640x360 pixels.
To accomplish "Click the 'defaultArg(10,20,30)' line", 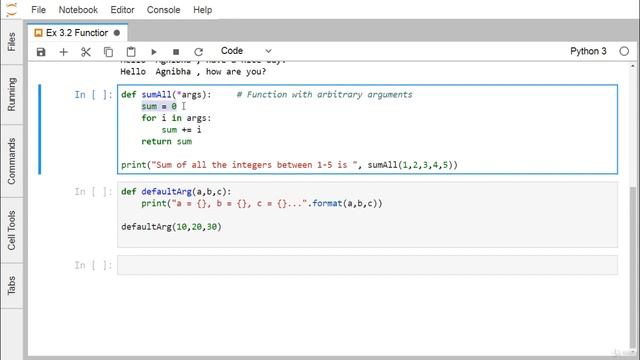I will [171, 227].
